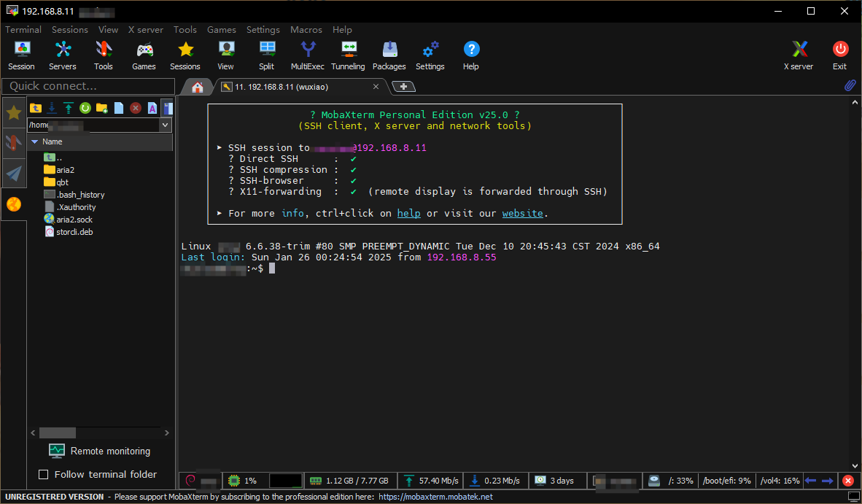Launch the Games toolbar button
Viewport: 862px width, 504px height.
pyautogui.click(x=144, y=55)
